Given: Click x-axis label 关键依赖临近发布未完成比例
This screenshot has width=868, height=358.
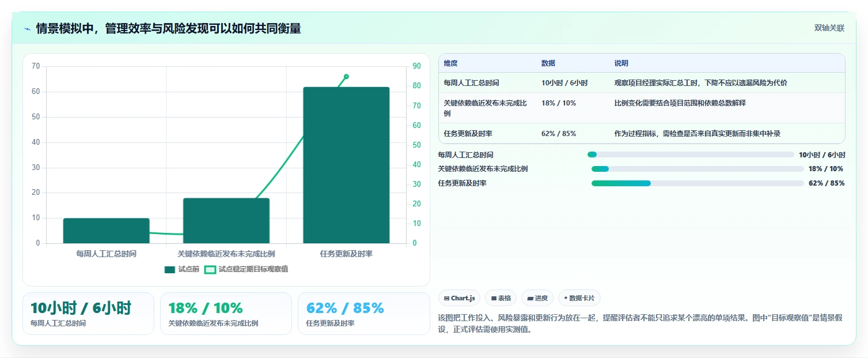Looking at the screenshot, I should coord(226,254).
